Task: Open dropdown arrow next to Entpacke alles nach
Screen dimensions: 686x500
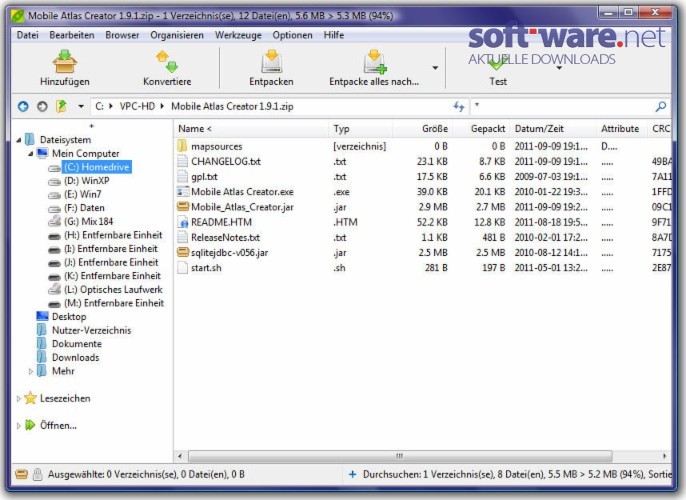Action: (x=435, y=68)
